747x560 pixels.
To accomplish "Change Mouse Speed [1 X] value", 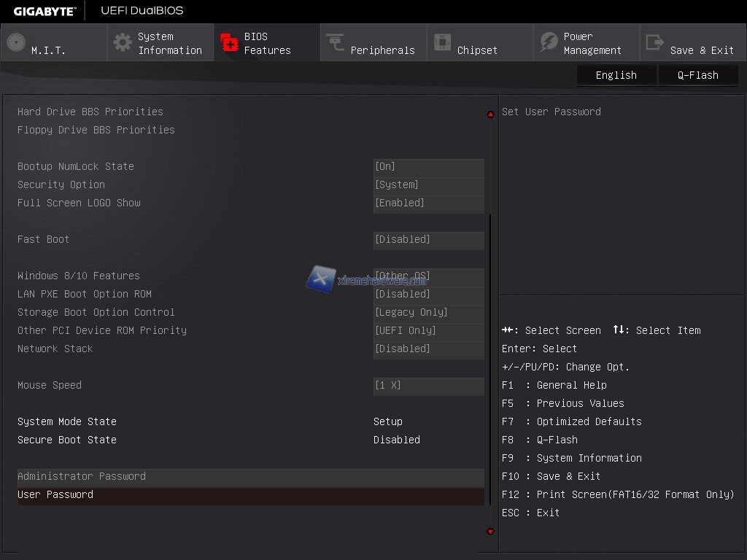I will coord(428,386).
